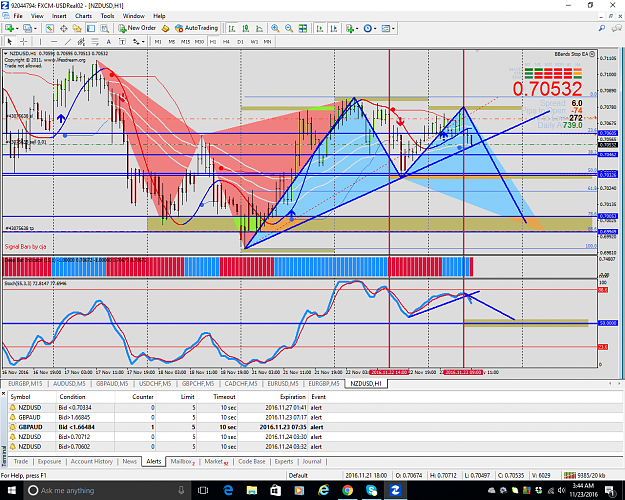Switch timeframe to MN

click(x=267, y=41)
